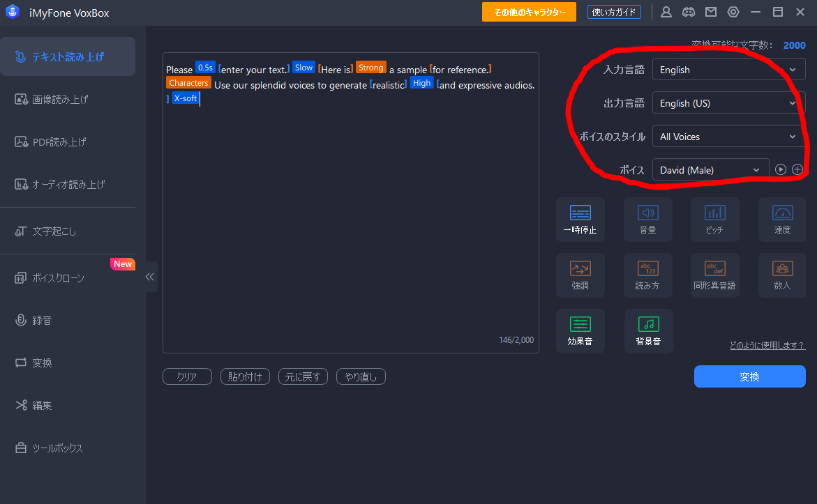Click the 146/2,000 character counter
This screenshot has width=817, height=504.
click(516, 340)
